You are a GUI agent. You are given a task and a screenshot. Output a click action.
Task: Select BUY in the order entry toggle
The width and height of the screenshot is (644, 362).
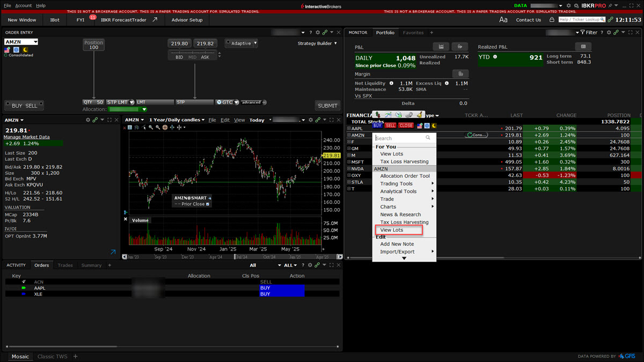click(x=17, y=106)
